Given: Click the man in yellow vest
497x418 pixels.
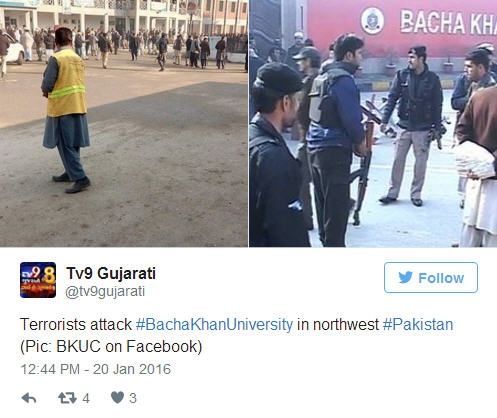Looking at the screenshot, I should 66,110.
